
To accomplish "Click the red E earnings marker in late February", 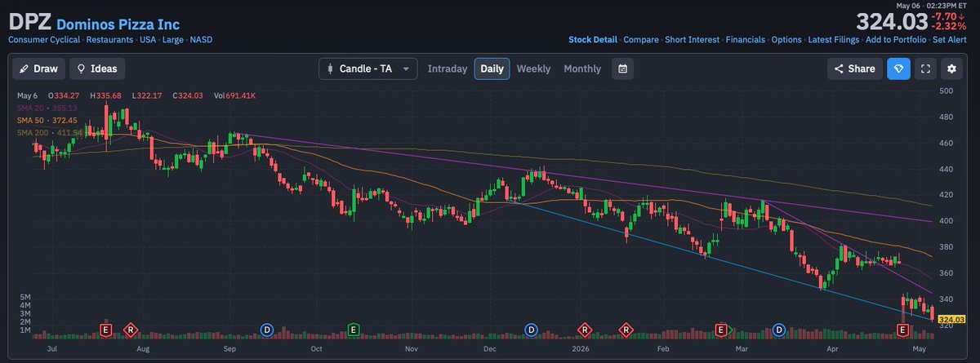I will click(721, 330).
